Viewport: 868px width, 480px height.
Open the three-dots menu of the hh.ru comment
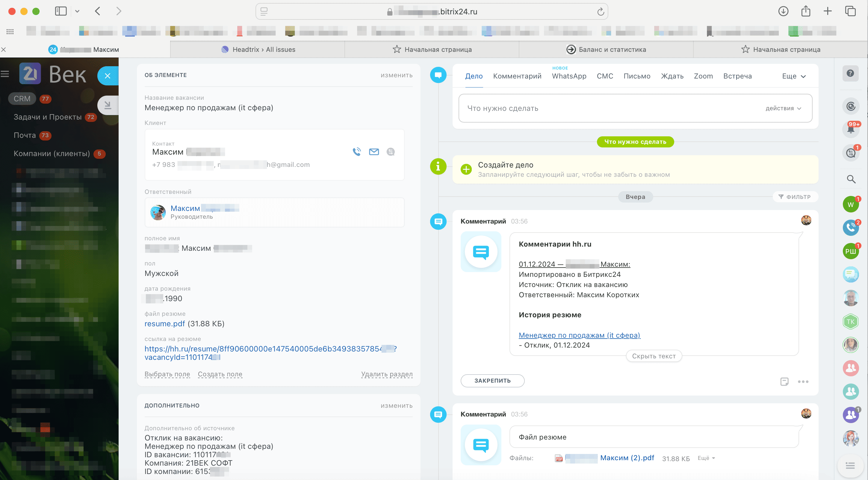coord(803,382)
